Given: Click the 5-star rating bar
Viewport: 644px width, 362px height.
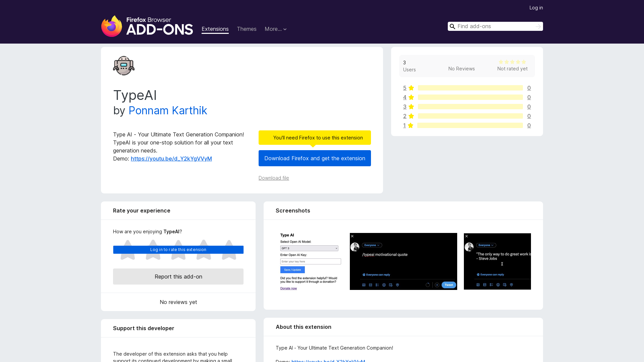Looking at the screenshot, I should click(470, 88).
